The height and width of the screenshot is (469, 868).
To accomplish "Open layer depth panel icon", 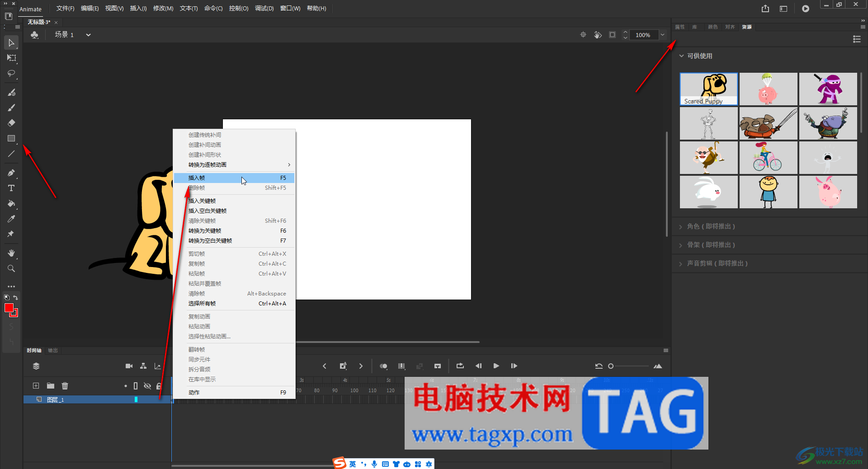I will [157, 366].
